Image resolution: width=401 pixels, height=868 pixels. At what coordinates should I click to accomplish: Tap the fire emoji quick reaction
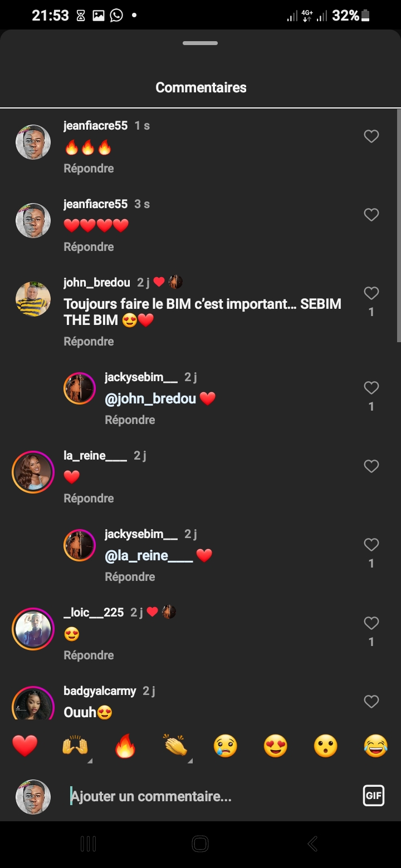125,746
